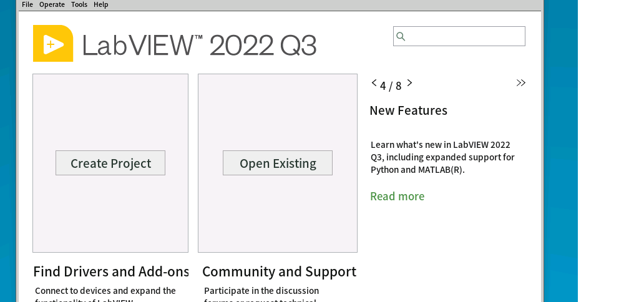
Task: Click the Create Project button
Action: pos(110,163)
